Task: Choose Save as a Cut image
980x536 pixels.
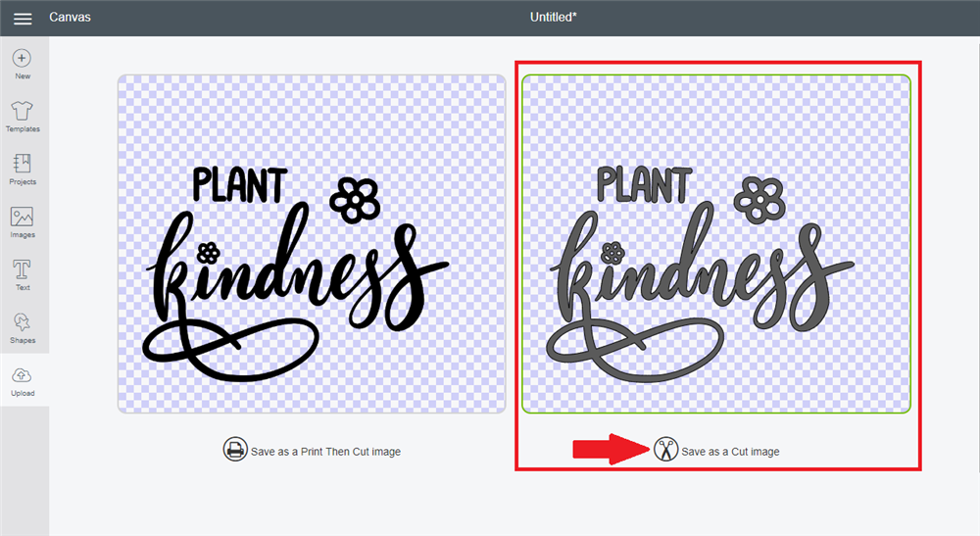Action: [x=730, y=452]
